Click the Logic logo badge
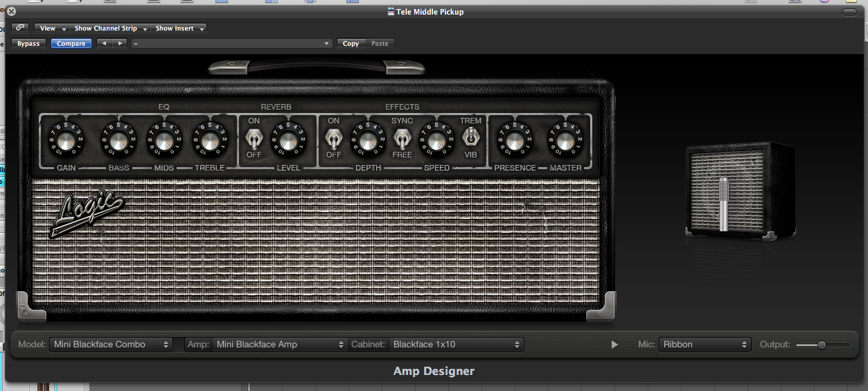Screen dimensions: 868x391 pos(88,216)
